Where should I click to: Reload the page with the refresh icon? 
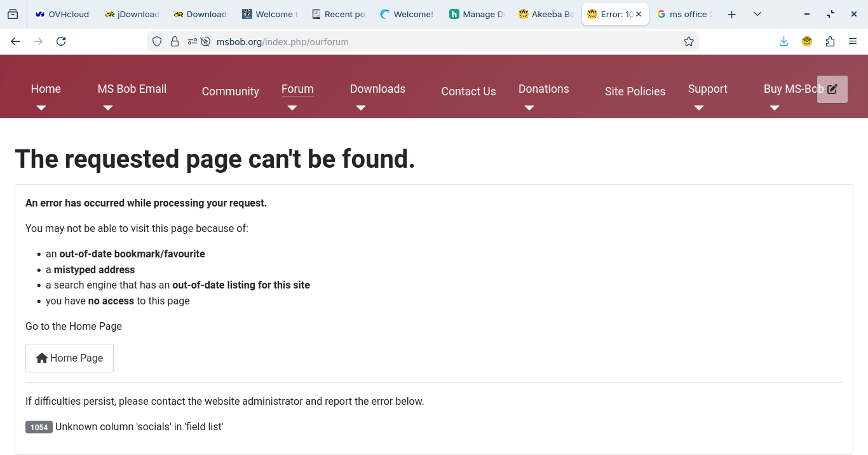coord(61,41)
